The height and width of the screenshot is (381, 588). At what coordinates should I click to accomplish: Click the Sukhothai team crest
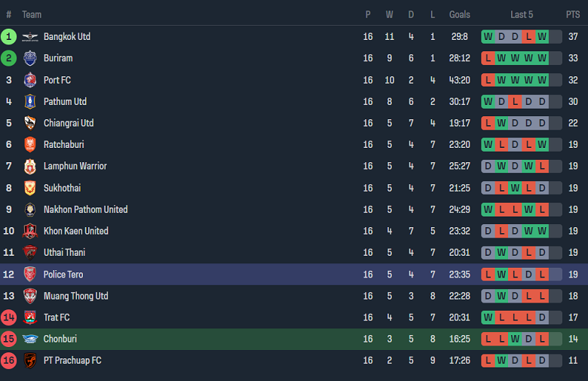click(29, 188)
